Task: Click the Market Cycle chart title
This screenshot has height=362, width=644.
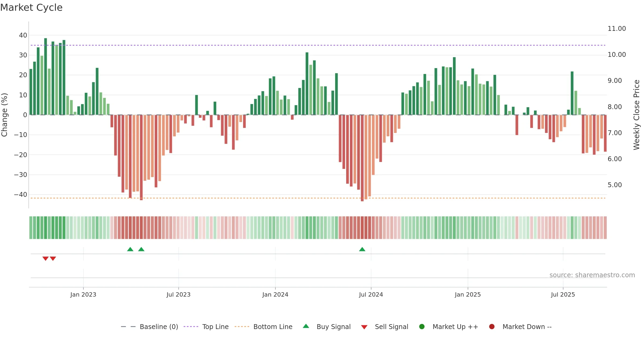Action: [31, 8]
